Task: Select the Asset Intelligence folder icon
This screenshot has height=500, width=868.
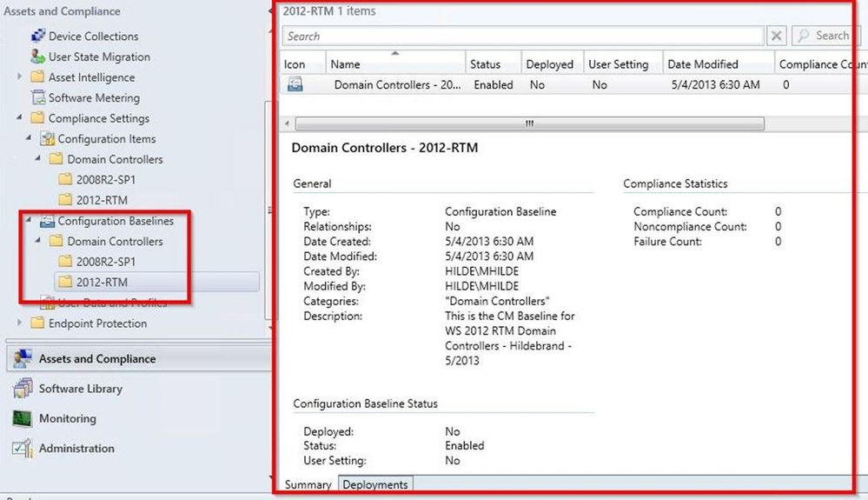Action: [37, 77]
